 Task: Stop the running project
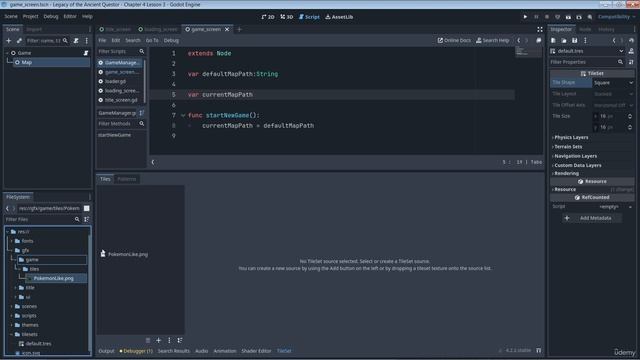547,17
